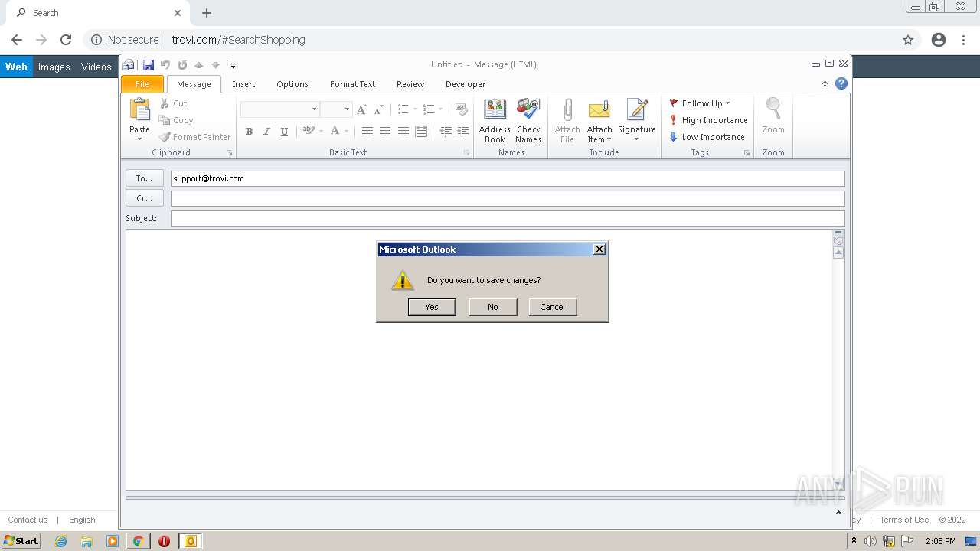Click the Paste clipboard icon

(x=139, y=109)
